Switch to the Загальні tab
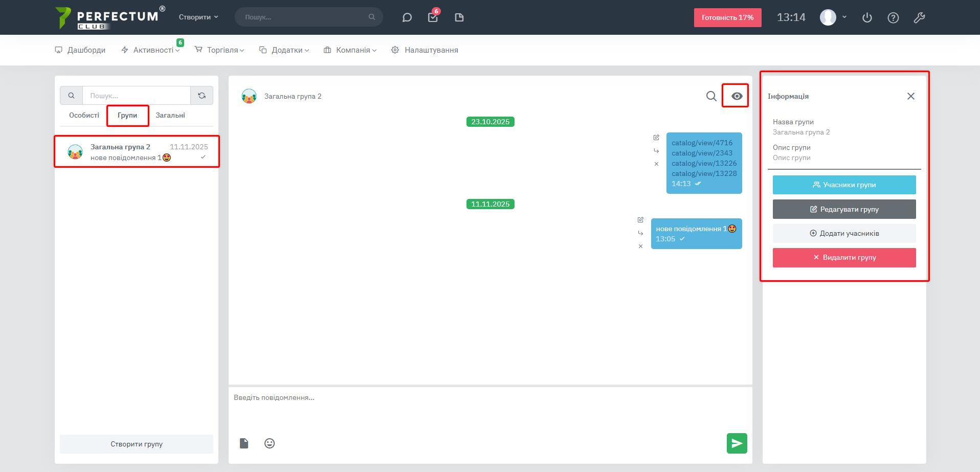The height and width of the screenshot is (472, 980). (x=170, y=116)
